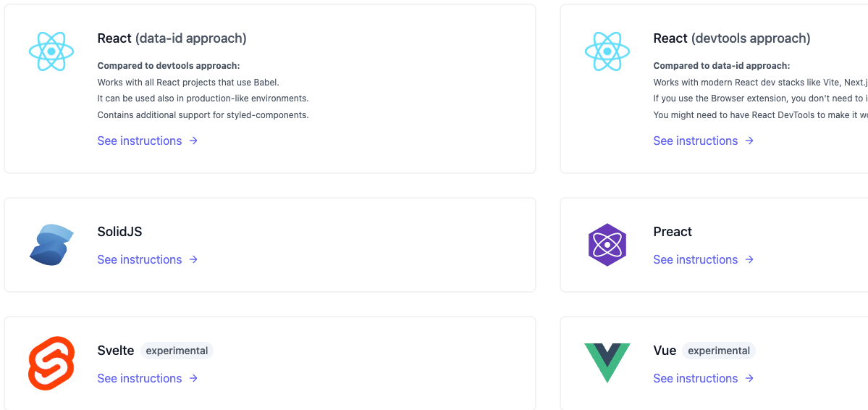Click the experimental badge next to Svelte

pyautogui.click(x=177, y=351)
